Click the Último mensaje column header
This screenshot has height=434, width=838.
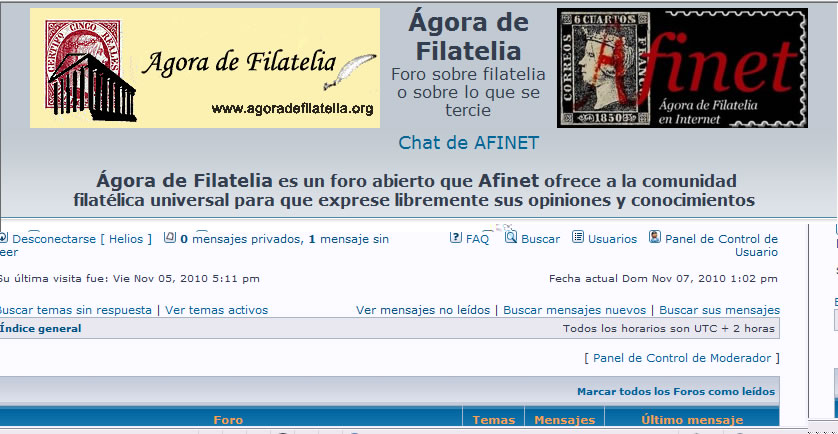(x=692, y=420)
